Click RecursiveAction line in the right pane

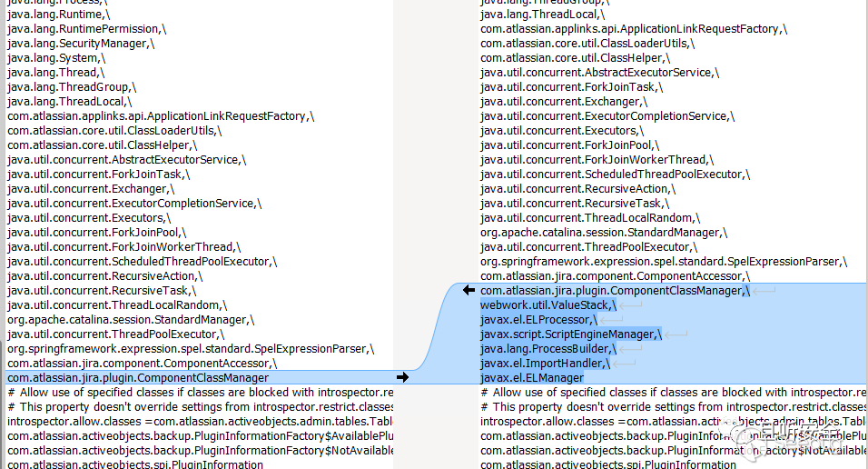point(578,188)
